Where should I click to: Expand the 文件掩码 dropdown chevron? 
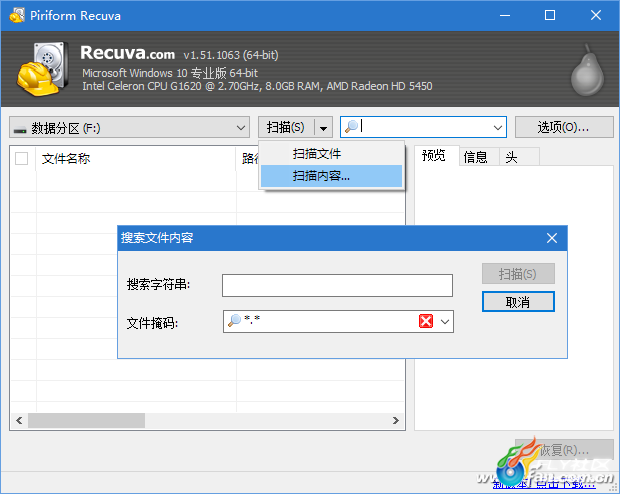(445, 322)
